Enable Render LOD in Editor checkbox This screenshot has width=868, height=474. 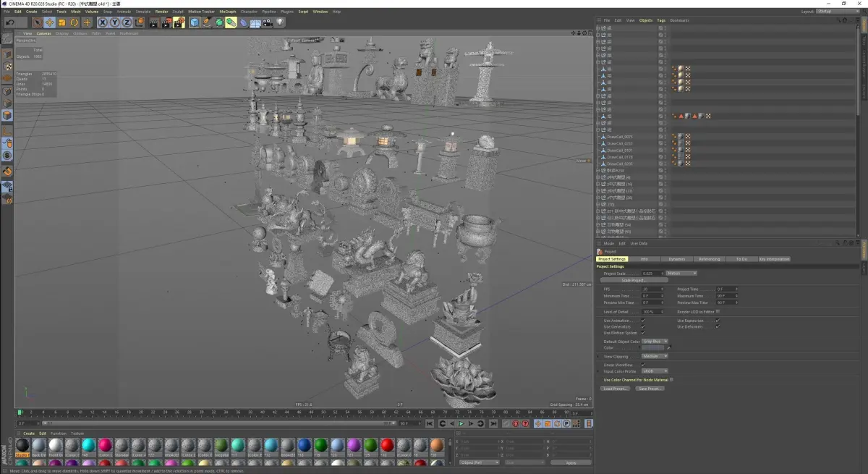[718, 311]
